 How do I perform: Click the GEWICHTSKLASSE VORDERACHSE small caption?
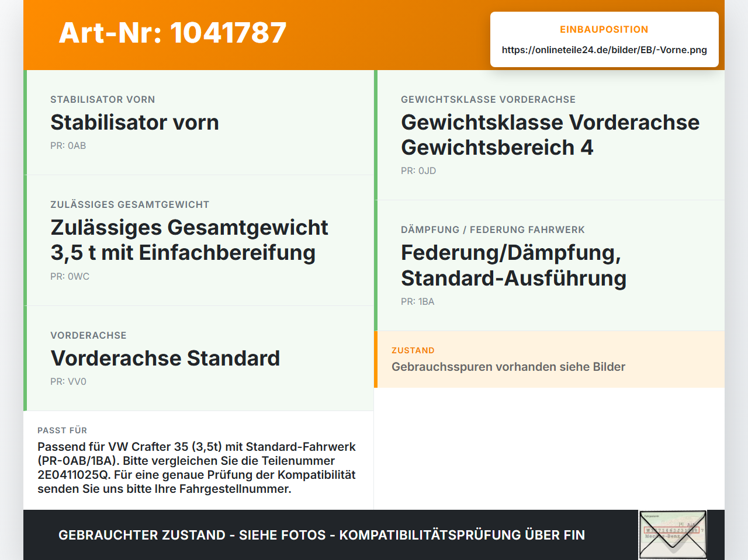click(x=488, y=100)
